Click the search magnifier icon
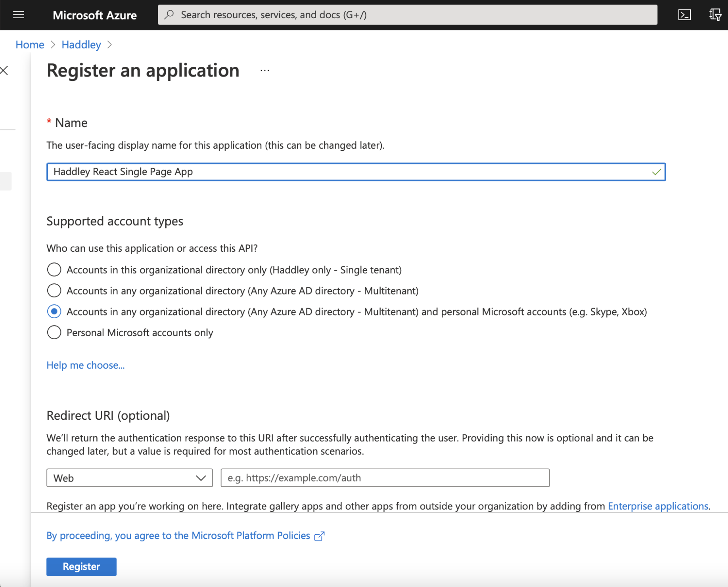Viewport: 728px width, 587px height. point(169,15)
